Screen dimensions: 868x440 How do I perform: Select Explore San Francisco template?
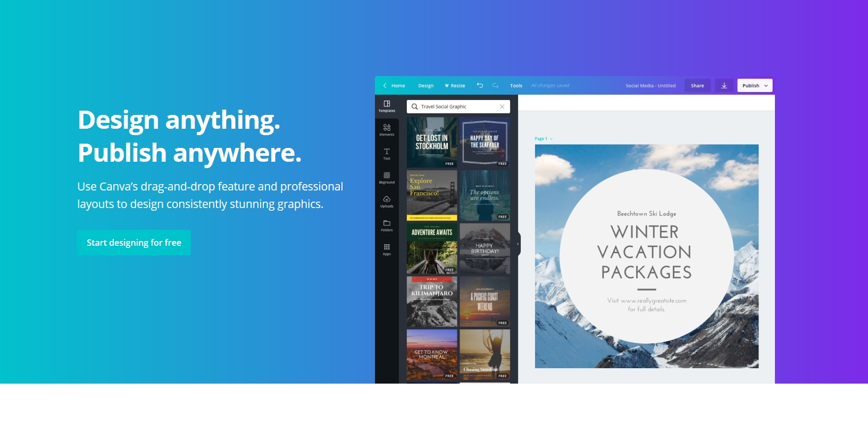pos(432,195)
